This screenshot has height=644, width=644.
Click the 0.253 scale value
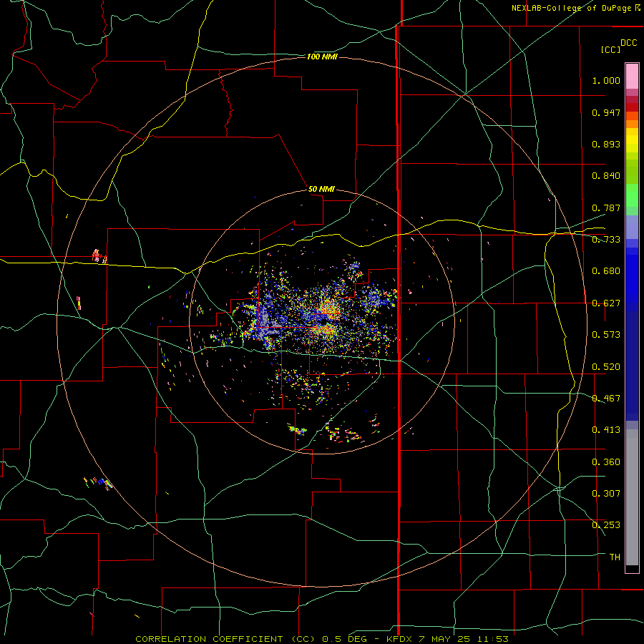tap(606, 525)
